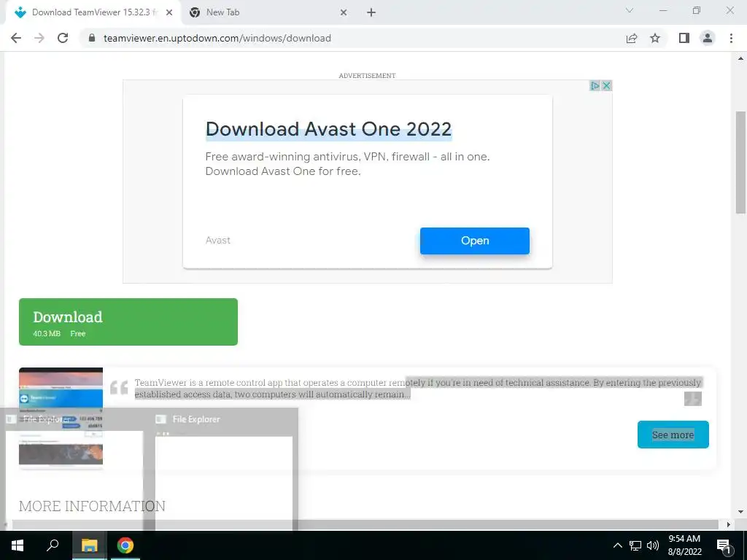
Task: Click scrollbar down arrow
Action: 740,512
